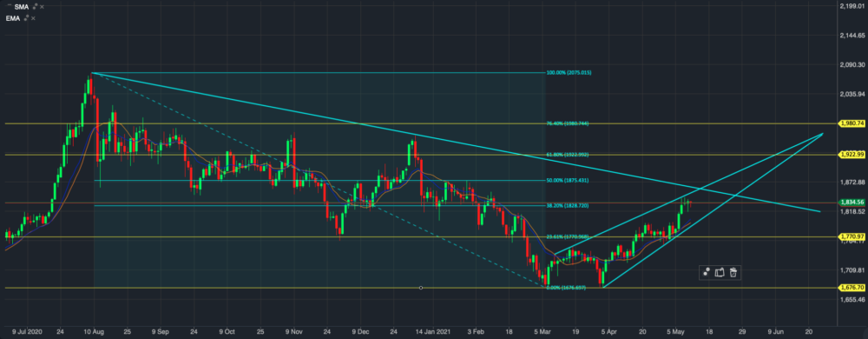Image resolution: width=868 pixels, height=339 pixels.
Task: Click the green 1,834.56 current price tag
Action: click(x=852, y=203)
